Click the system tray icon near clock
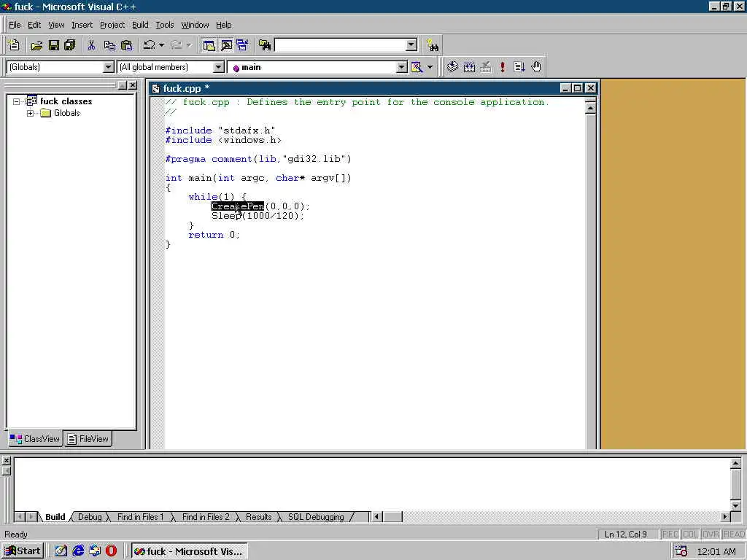Screen dimensions: 747x560 681,551
